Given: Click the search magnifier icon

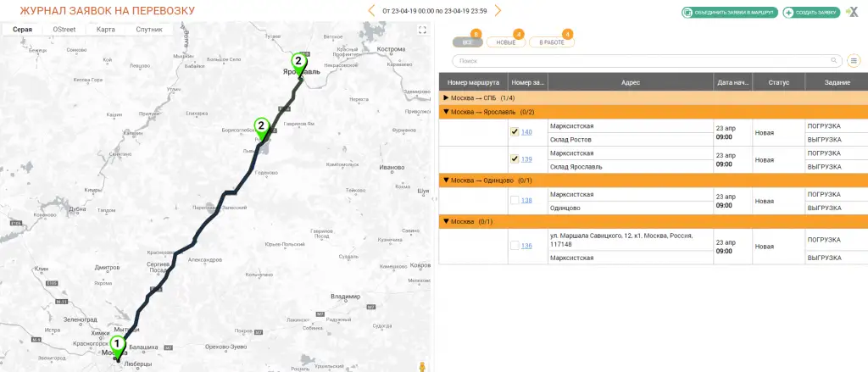Looking at the screenshot, I should click(x=834, y=61).
